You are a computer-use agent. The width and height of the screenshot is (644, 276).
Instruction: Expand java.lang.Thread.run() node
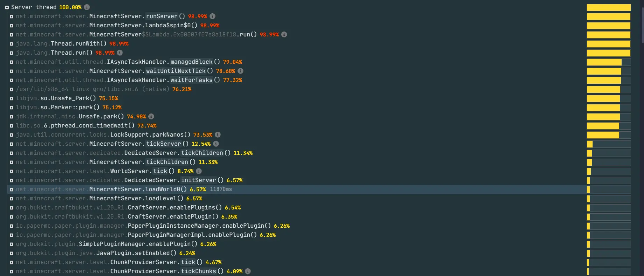[12, 53]
